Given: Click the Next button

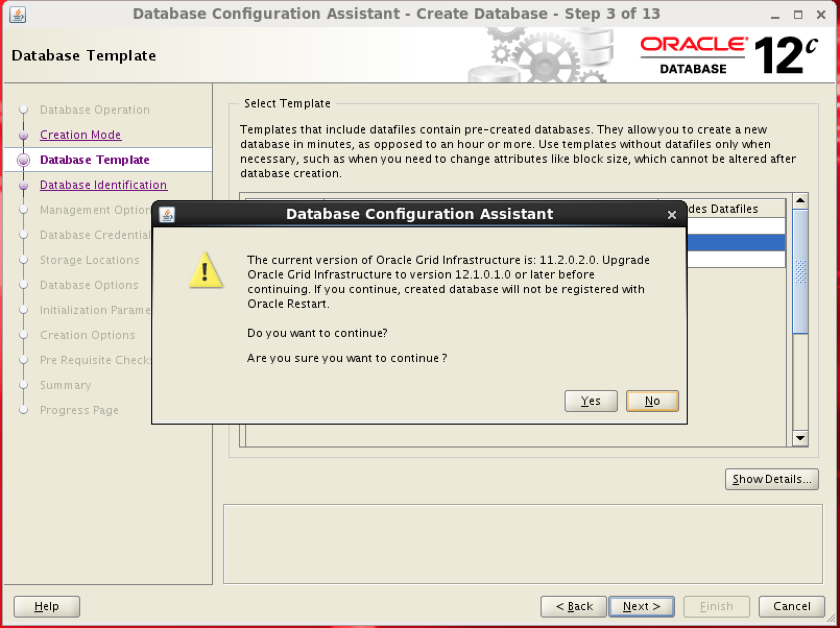Looking at the screenshot, I should click(x=641, y=606).
